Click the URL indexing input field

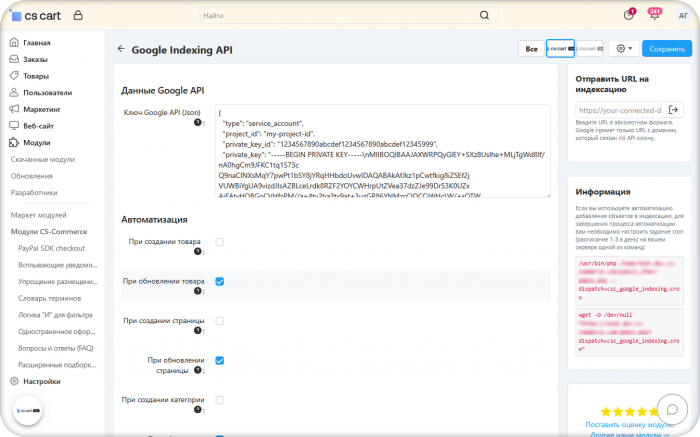(618, 110)
